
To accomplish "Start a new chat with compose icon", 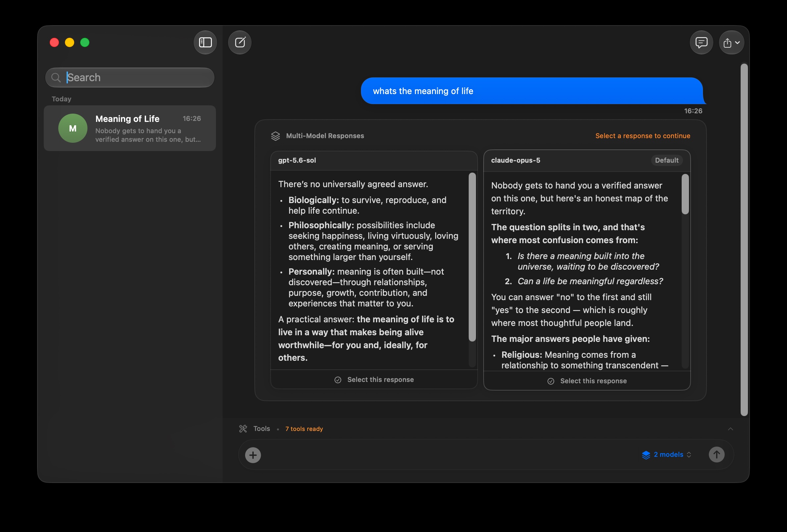I will 240,42.
